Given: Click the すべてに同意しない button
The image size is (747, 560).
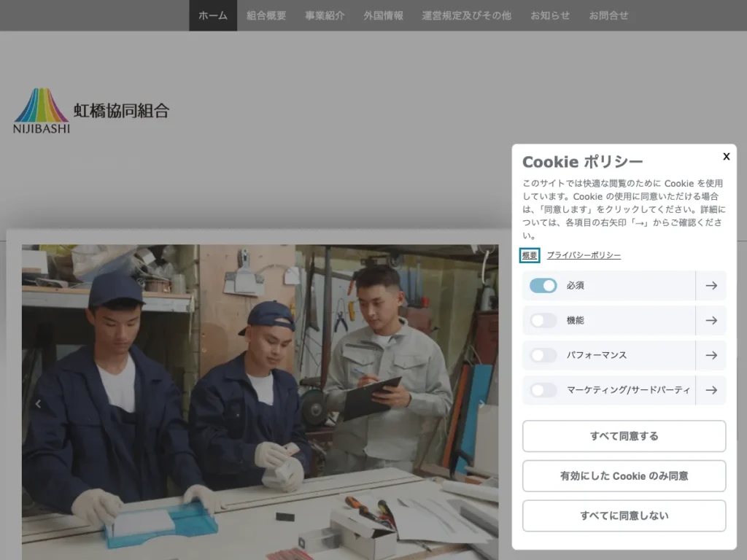Looking at the screenshot, I should click(624, 516).
